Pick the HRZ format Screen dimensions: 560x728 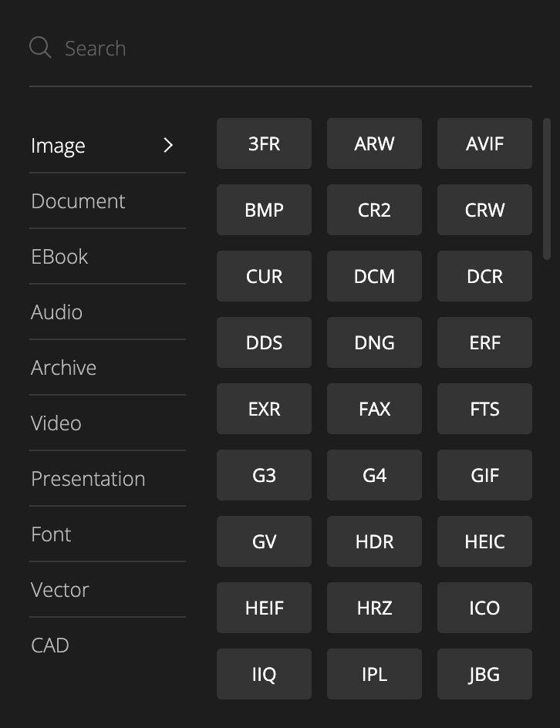point(374,608)
